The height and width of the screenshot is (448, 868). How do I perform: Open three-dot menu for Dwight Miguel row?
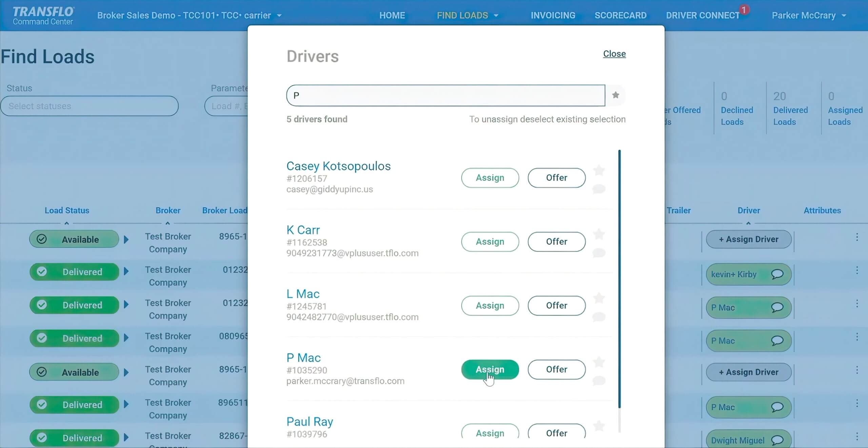(x=857, y=436)
